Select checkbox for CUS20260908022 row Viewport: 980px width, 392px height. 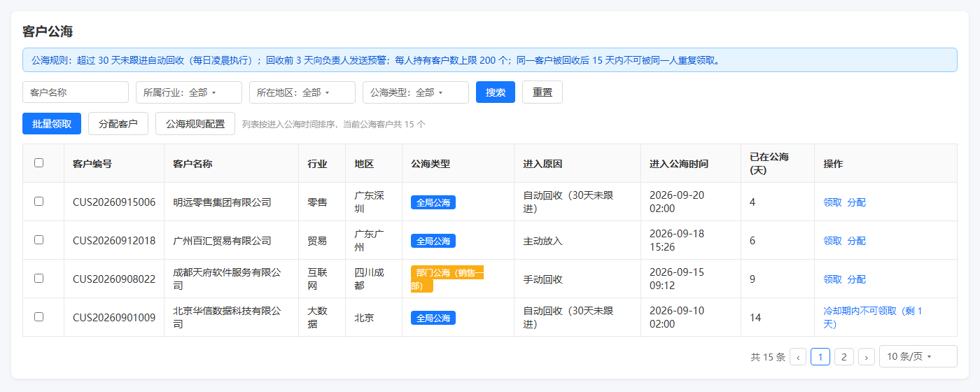point(38,278)
